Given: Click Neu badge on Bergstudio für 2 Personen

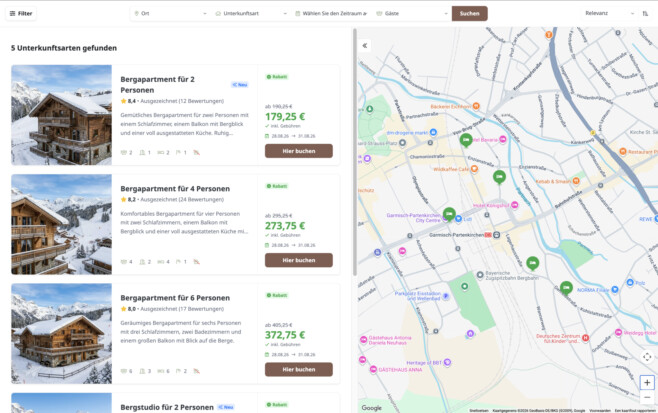Looking at the screenshot, I should pos(226,407).
